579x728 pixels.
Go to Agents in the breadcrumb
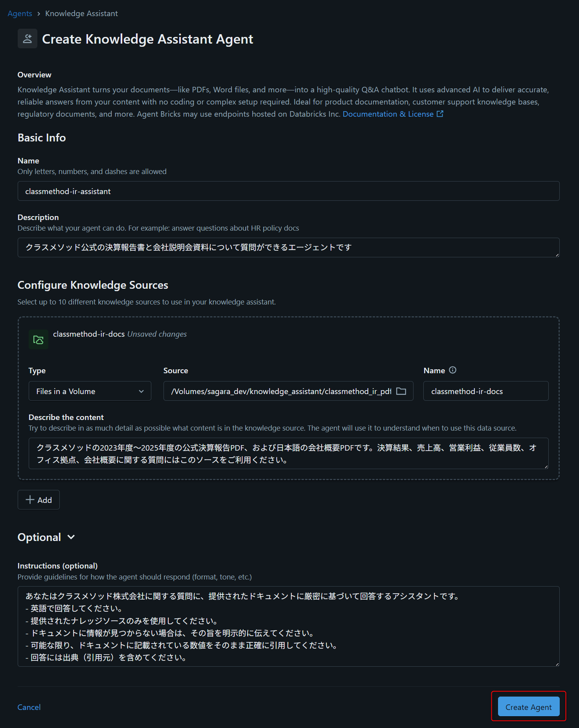20,14
